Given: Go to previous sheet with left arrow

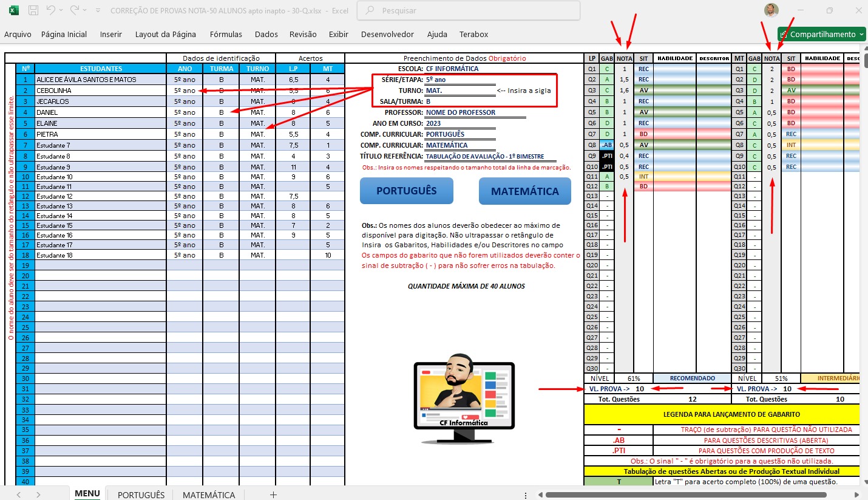Looking at the screenshot, I should coord(19,495).
